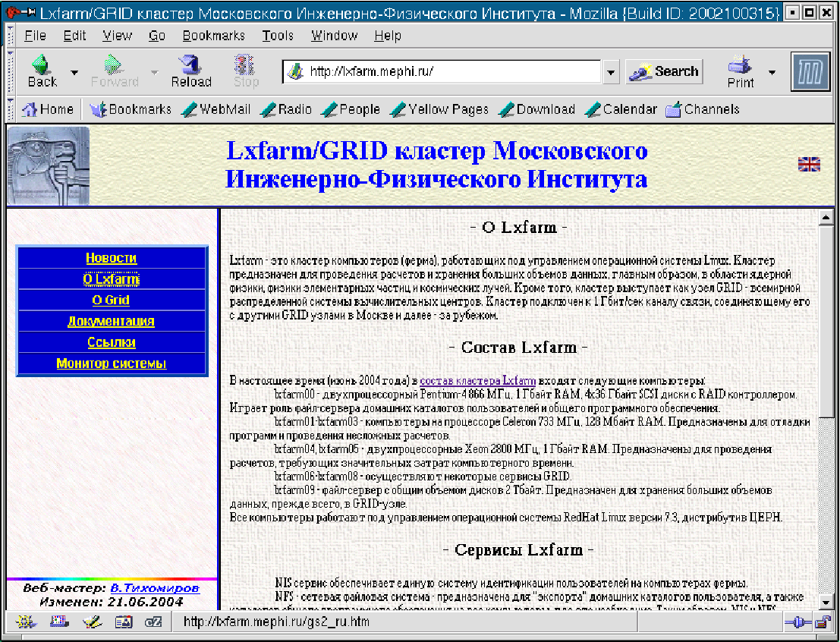The height and width of the screenshot is (642, 840).
Task: Open Download bookmark
Action: coord(536,109)
